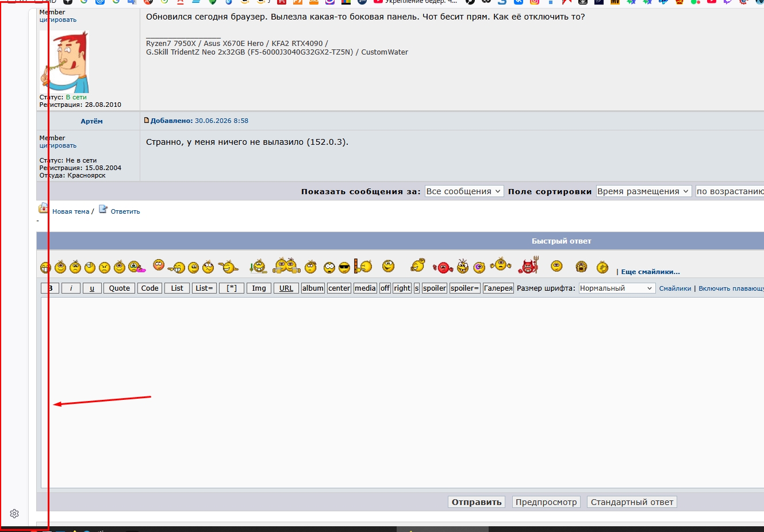Click the post icon beside Добавлено
Viewport: 764px width, 532px height.
coord(147,121)
